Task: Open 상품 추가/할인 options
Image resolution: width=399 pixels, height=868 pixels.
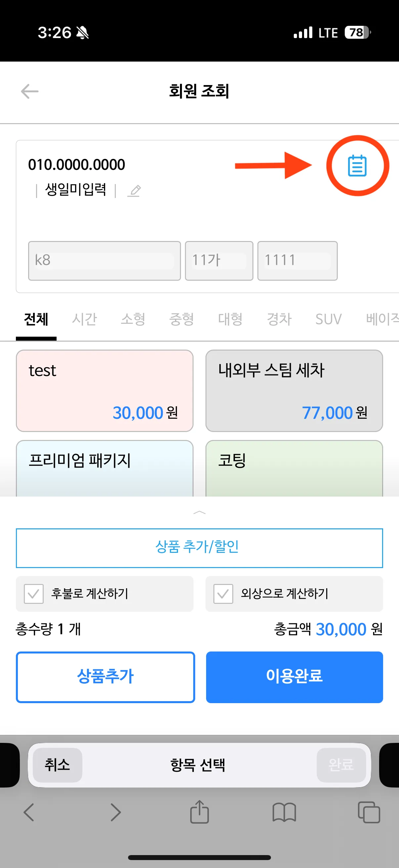Action: click(199, 548)
